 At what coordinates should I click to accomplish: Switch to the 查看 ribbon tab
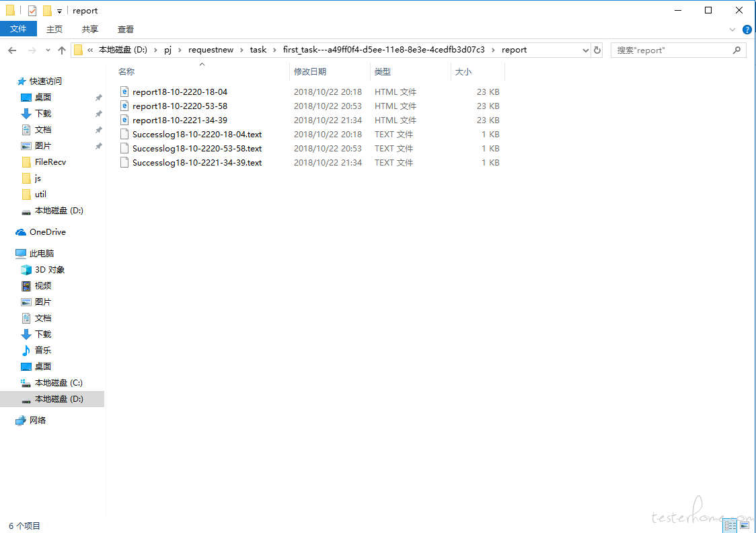(126, 30)
